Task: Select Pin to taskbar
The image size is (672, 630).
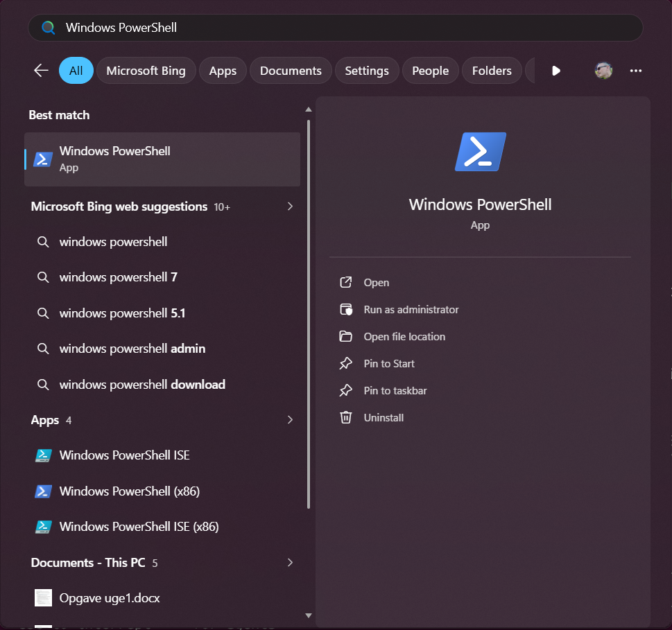Action: tap(395, 391)
